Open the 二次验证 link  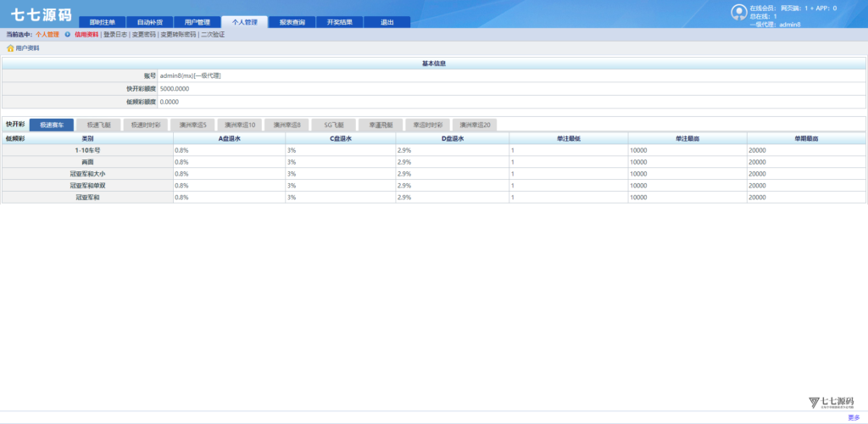pos(213,35)
